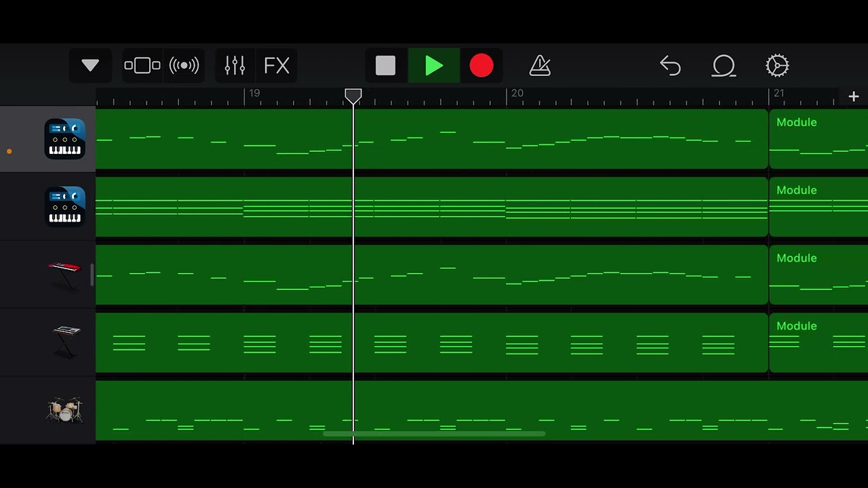868x488 pixels.
Task: Open the browser dropdown triangle menu
Action: tap(90, 66)
